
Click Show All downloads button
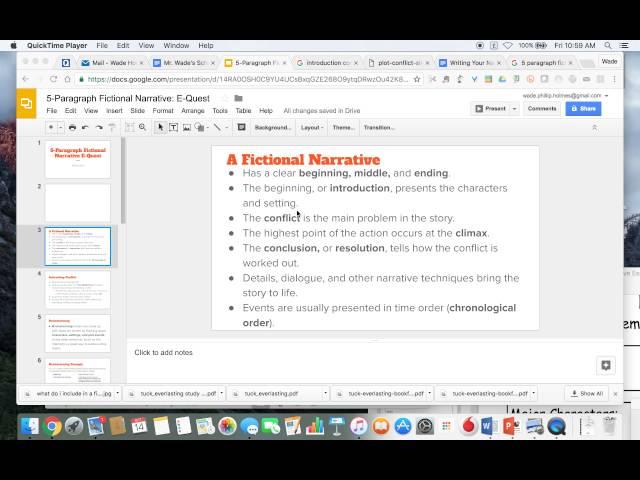tap(587, 393)
